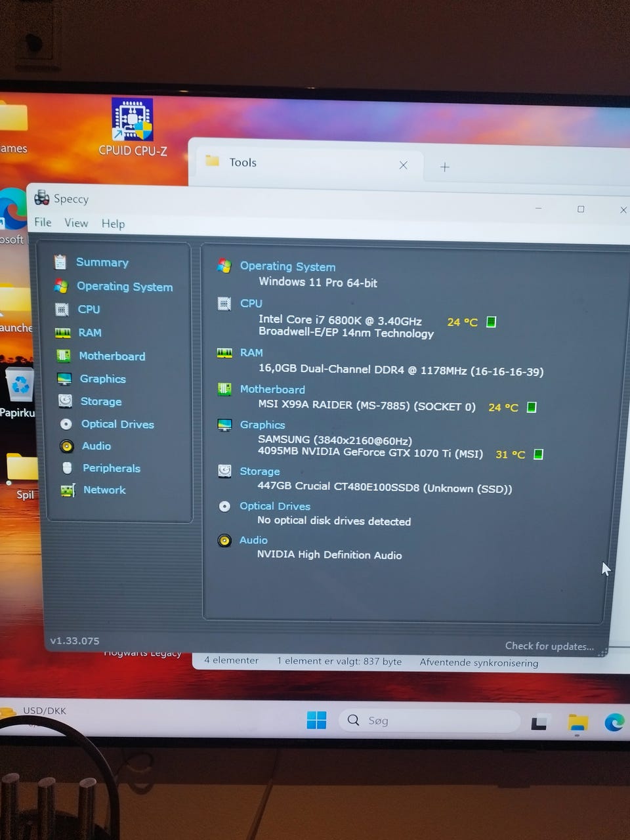Viewport: 630px width, 840px height.
Task: Open the RAM section in sidebar
Action: point(90,333)
